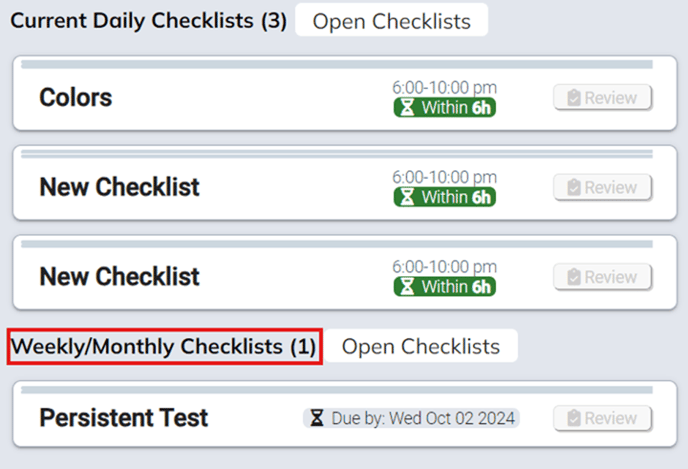
Task: Select the Weekly/Monthly Checklists (1) heading
Action: click(x=164, y=347)
